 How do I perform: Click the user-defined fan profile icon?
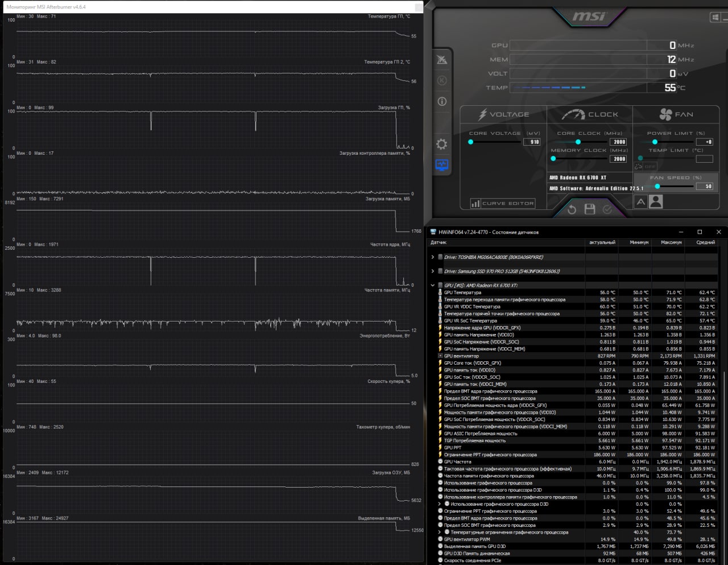pos(656,201)
